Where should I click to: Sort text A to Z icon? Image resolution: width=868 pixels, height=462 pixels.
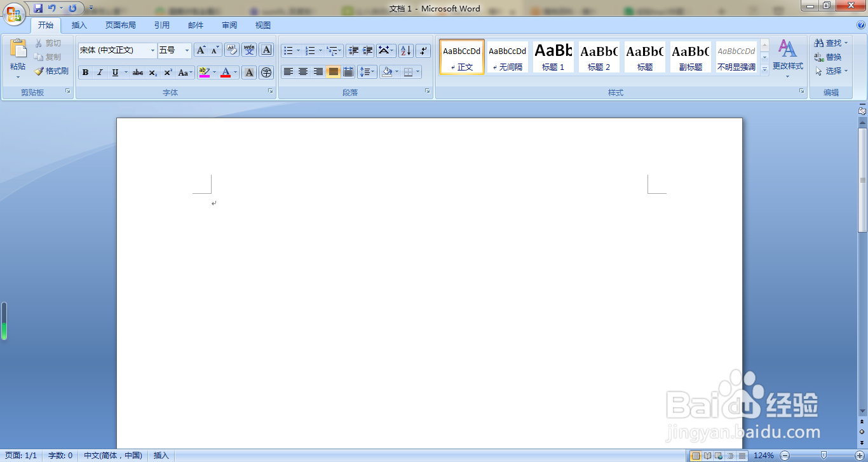click(405, 50)
